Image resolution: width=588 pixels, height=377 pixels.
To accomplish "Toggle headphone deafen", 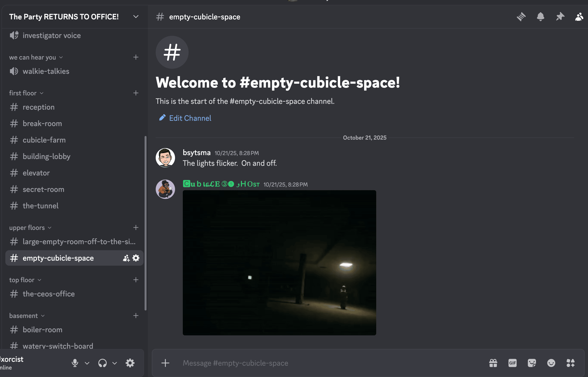I will [102, 363].
